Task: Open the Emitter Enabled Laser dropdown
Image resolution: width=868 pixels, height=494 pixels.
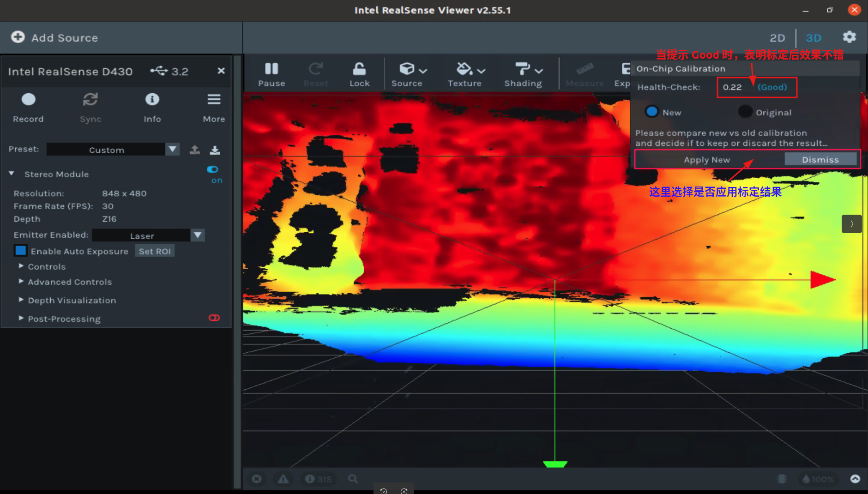Action: (x=148, y=235)
